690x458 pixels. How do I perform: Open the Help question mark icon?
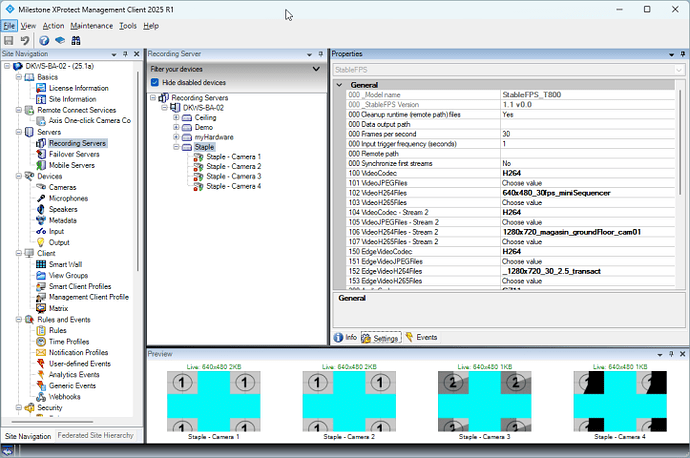pos(44,40)
